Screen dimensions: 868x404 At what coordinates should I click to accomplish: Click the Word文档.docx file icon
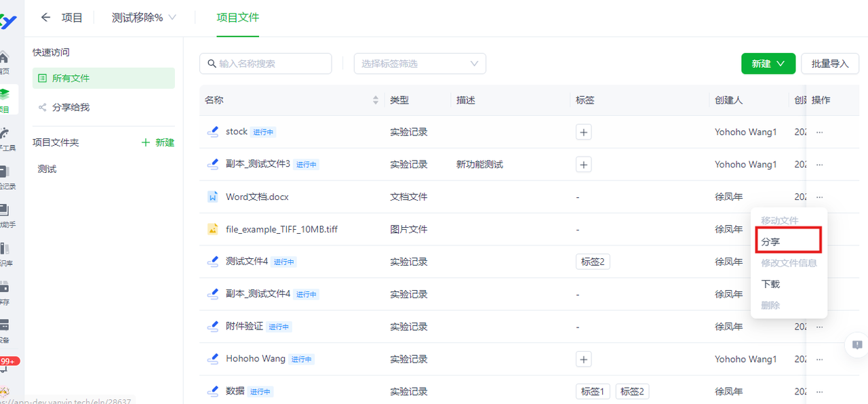[x=212, y=197]
